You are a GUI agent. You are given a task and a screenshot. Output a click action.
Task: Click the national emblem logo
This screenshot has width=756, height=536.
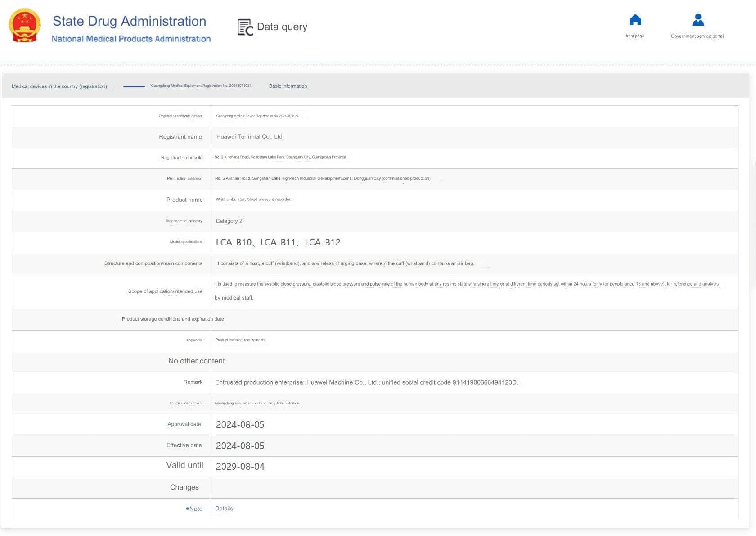pyautogui.click(x=25, y=26)
